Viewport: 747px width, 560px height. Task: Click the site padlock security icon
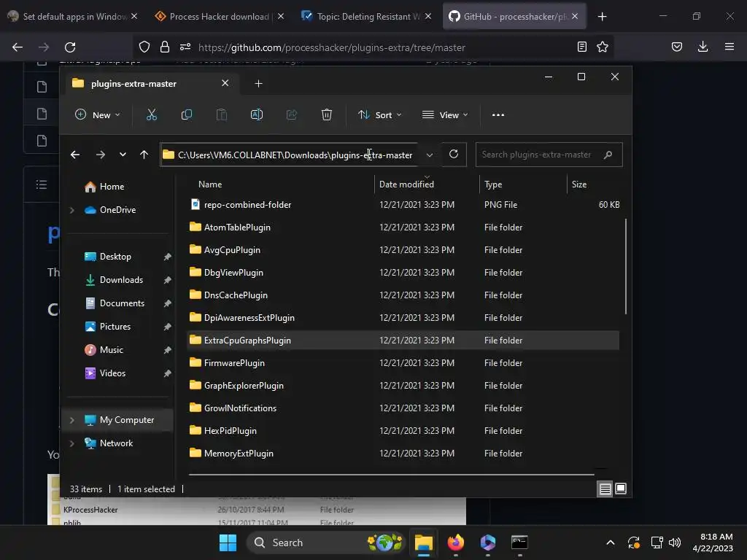tap(165, 47)
